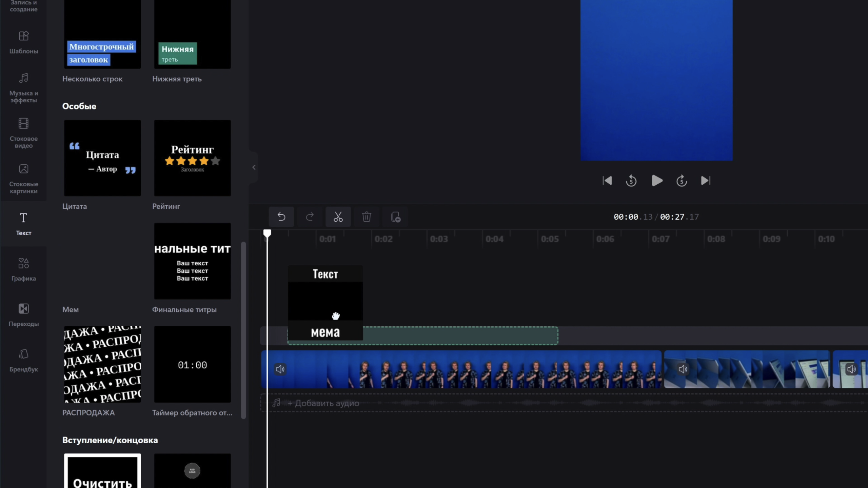868x488 pixels.
Task: Click the Финальные титры label text
Action: pyautogui.click(x=184, y=309)
